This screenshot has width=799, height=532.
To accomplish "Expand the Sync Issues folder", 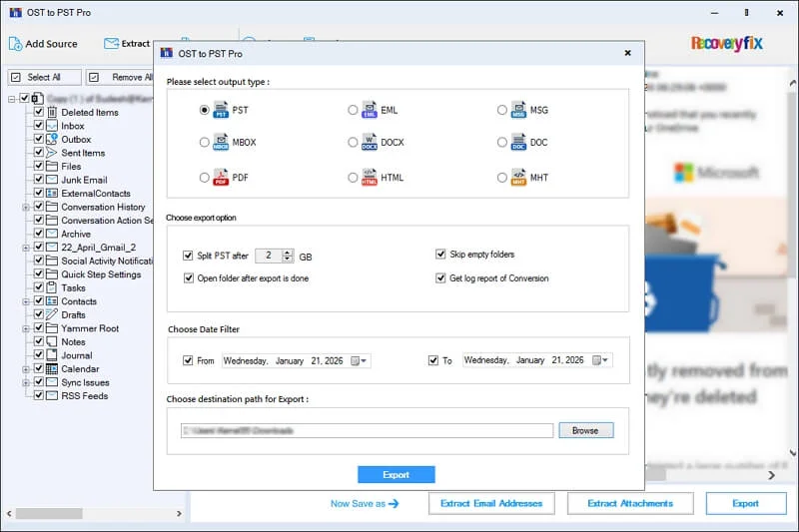I will coord(26,383).
